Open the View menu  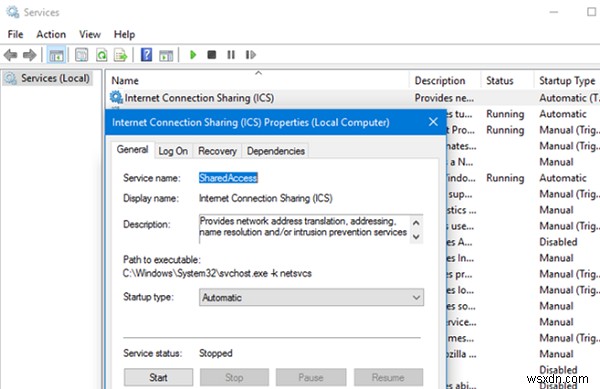(90, 34)
